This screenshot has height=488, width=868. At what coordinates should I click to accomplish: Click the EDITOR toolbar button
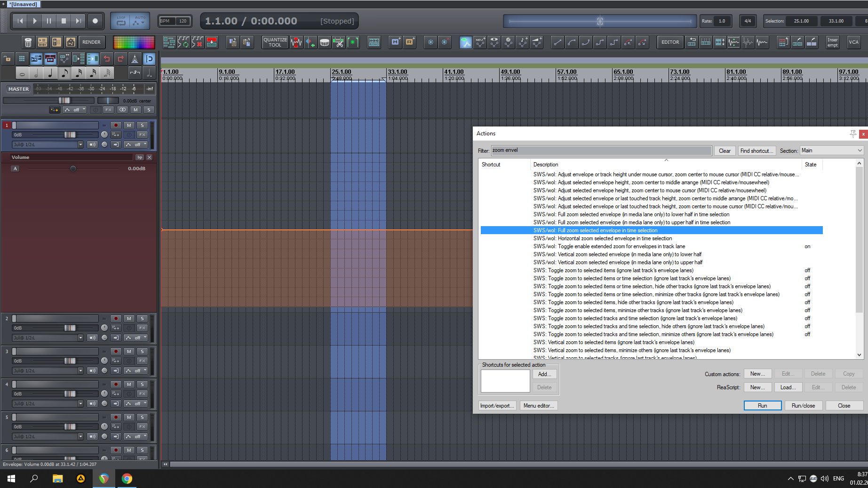click(x=670, y=42)
